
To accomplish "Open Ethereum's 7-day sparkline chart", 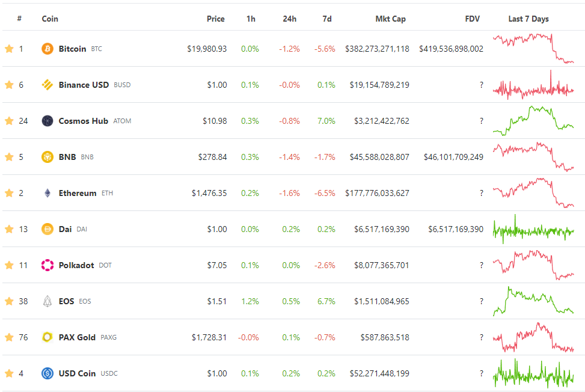I will (x=533, y=193).
